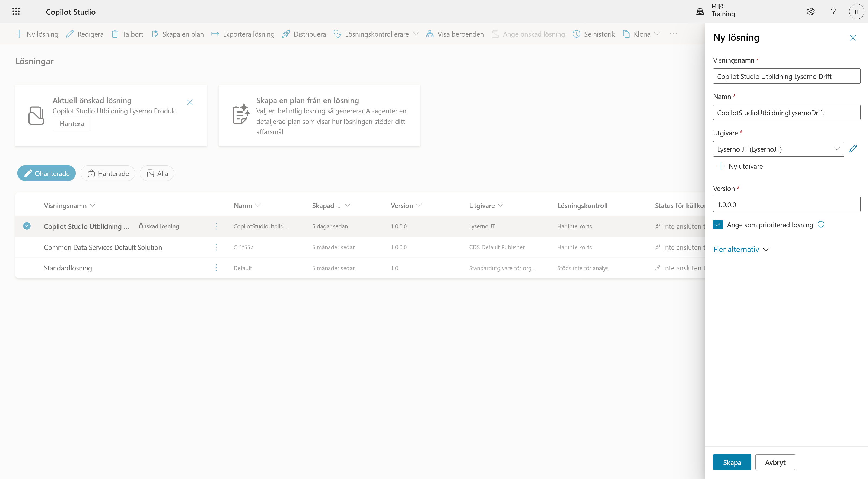
Task: Expand Lösningskontrollerare dropdown
Action: [415, 34]
